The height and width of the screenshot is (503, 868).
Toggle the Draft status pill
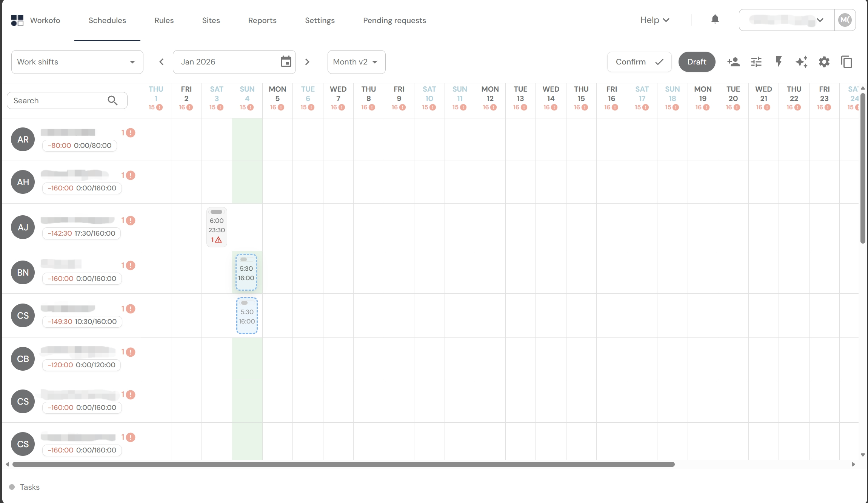pyautogui.click(x=696, y=62)
